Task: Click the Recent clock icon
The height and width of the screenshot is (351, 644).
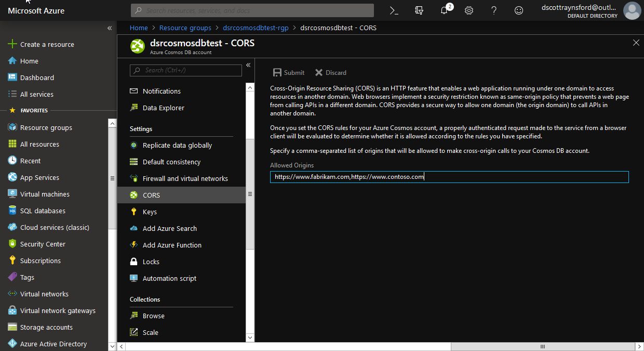Action: (x=12, y=161)
